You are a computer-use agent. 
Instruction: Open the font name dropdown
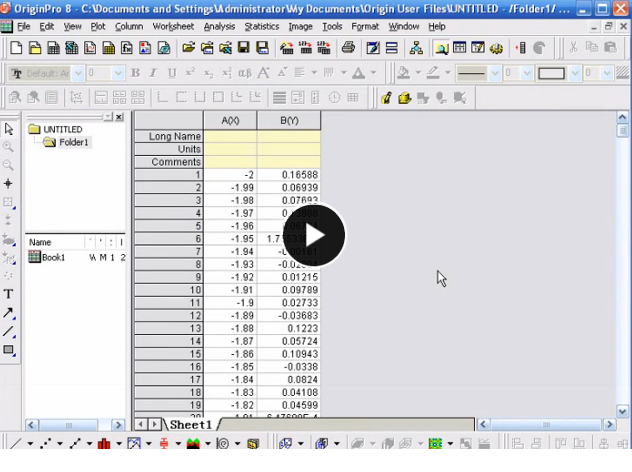tap(79, 73)
